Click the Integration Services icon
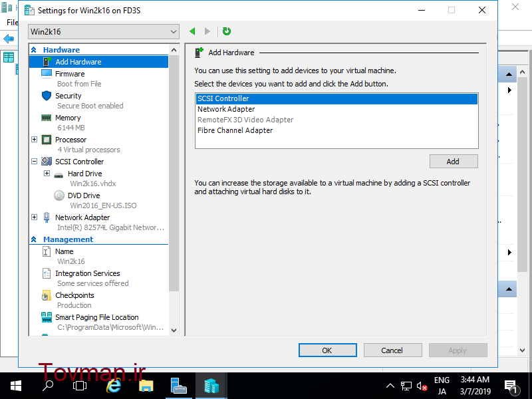Viewport: 532px width, 399px height. pos(47,273)
